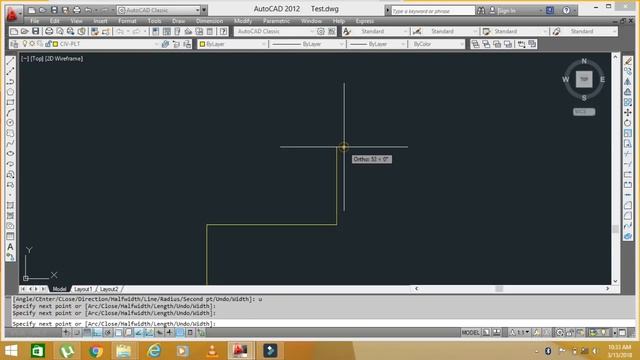Click the TOP face of the ViewCube
This screenshot has height=360, width=640.
584,79
